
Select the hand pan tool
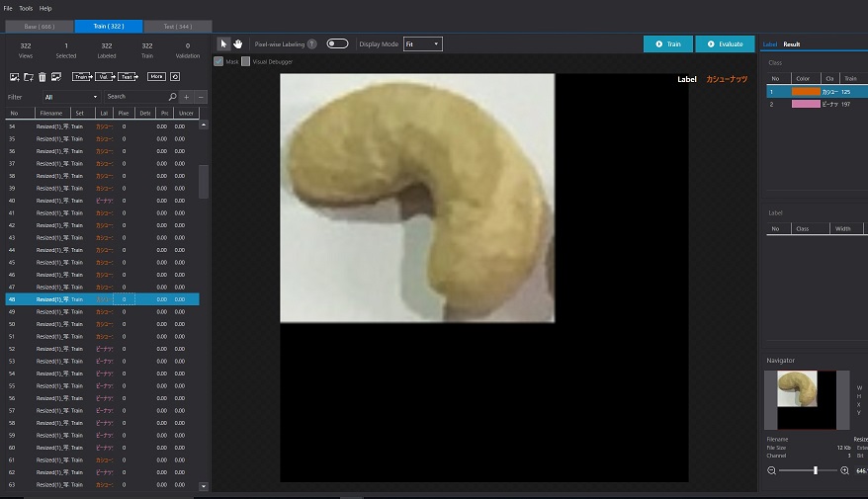pyautogui.click(x=238, y=43)
